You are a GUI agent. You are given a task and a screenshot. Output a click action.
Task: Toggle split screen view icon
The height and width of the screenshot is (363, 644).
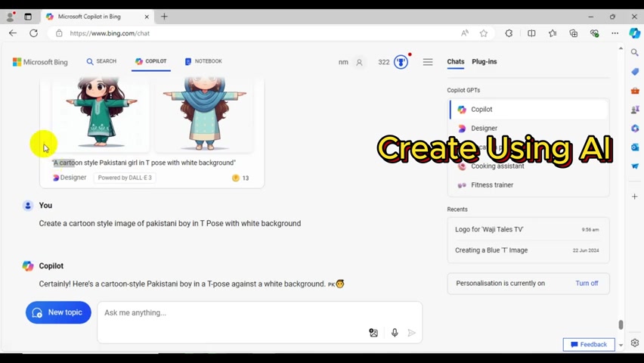531,33
